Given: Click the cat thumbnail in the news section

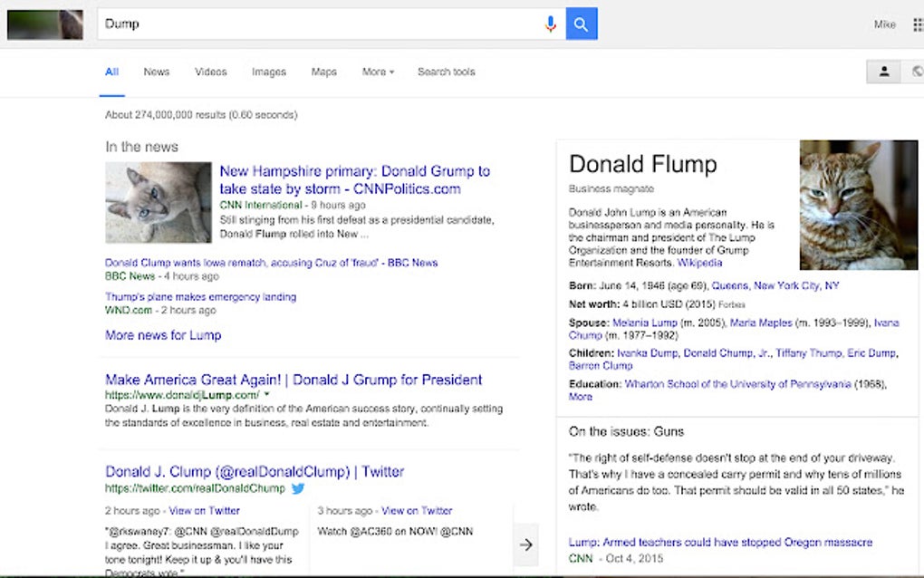Looking at the screenshot, I should click(x=156, y=204).
